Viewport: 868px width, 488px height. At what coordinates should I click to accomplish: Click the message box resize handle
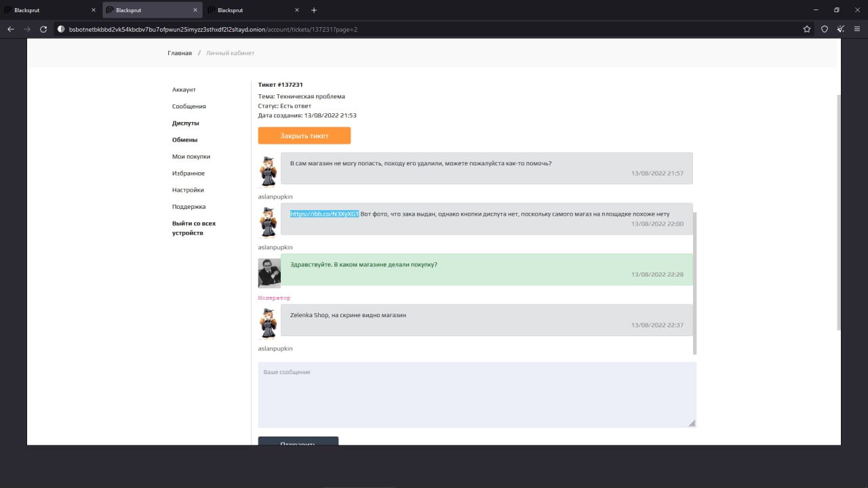(692, 423)
